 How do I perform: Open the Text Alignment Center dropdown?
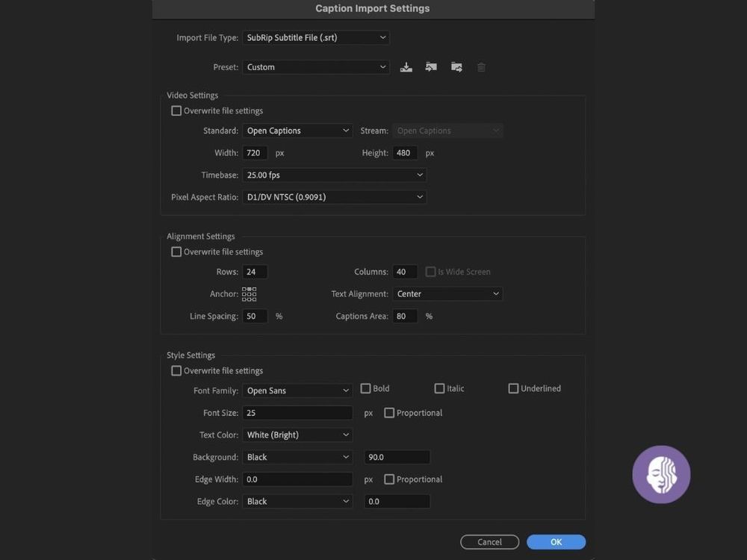(447, 294)
